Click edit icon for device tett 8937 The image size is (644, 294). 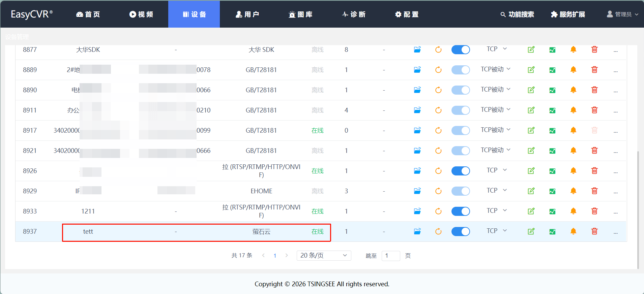pos(531,231)
